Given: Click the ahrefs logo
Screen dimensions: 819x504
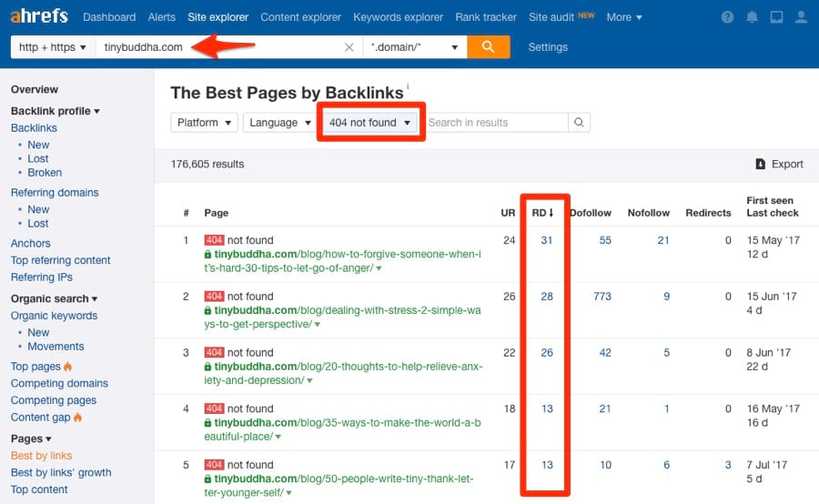Looking at the screenshot, I should click(x=39, y=15).
